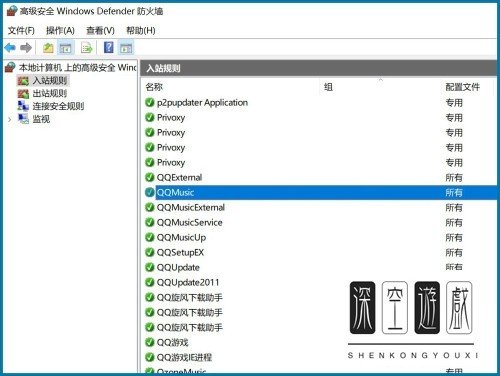The height and width of the screenshot is (376, 500).
Task: Sort by the 组 column header
Action: tap(328, 87)
